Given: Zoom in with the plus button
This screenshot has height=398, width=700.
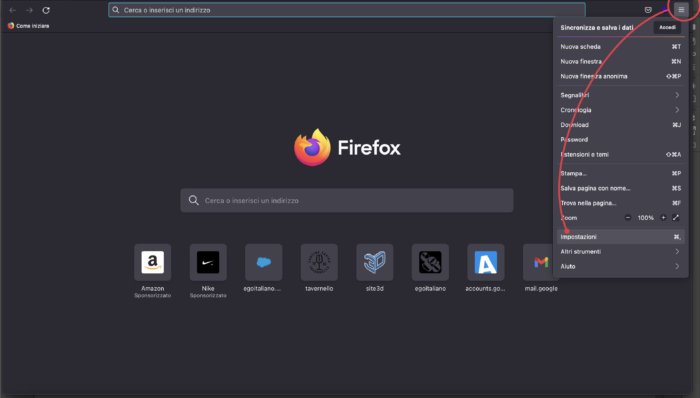Looking at the screenshot, I should tap(663, 218).
